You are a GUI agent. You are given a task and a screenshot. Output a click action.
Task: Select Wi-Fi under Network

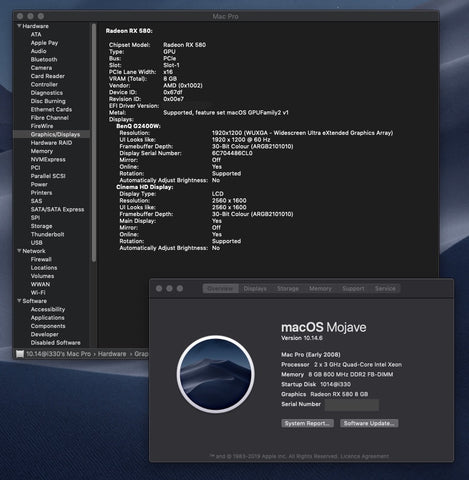38,293
